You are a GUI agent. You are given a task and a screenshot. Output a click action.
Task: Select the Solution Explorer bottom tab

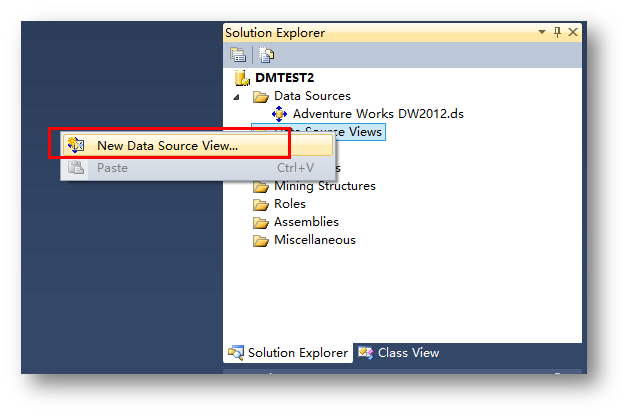point(288,353)
